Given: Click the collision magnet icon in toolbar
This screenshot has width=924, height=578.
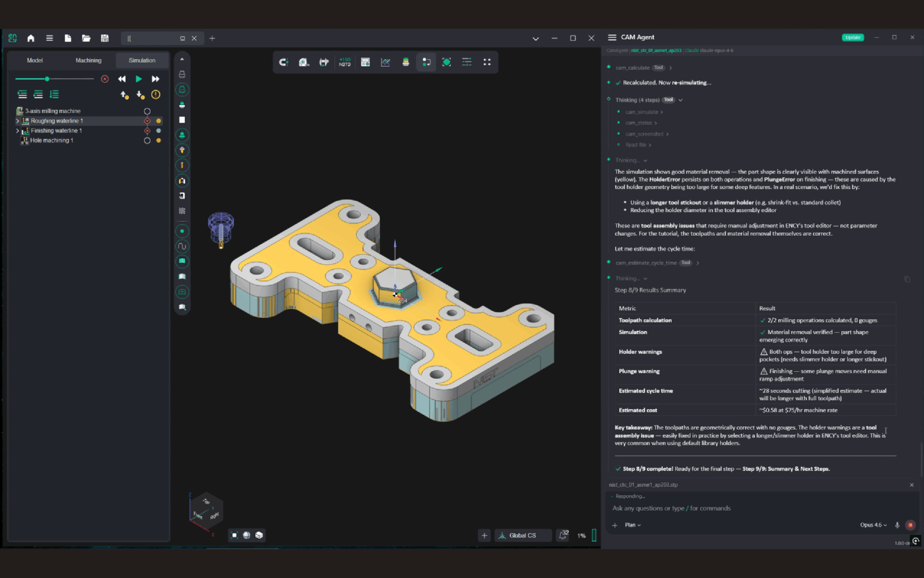Looking at the screenshot, I should coord(284,62).
